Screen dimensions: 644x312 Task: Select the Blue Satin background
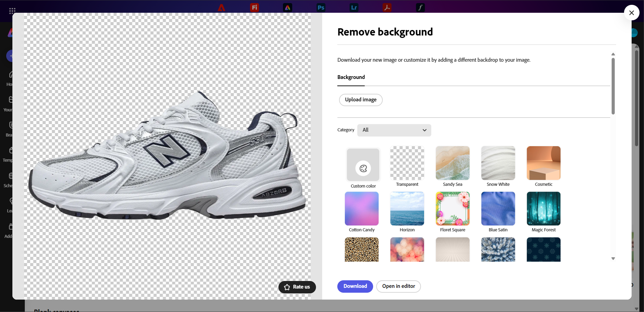pyautogui.click(x=498, y=209)
